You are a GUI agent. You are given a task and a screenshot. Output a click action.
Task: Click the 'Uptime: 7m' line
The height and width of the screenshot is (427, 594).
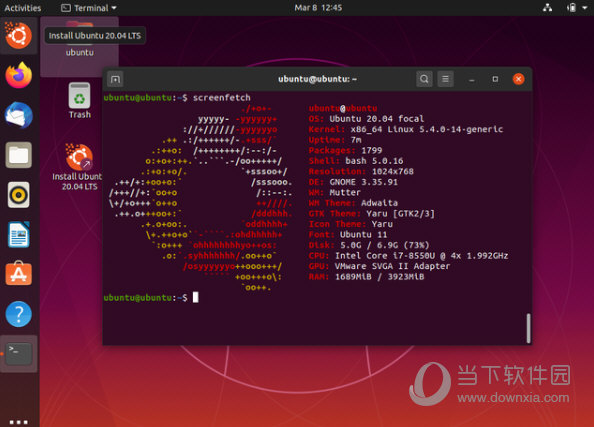point(335,140)
